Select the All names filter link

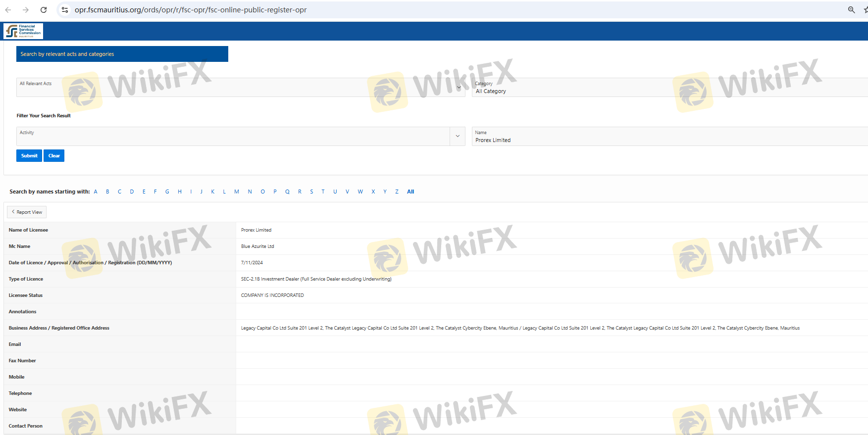pos(410,192)
